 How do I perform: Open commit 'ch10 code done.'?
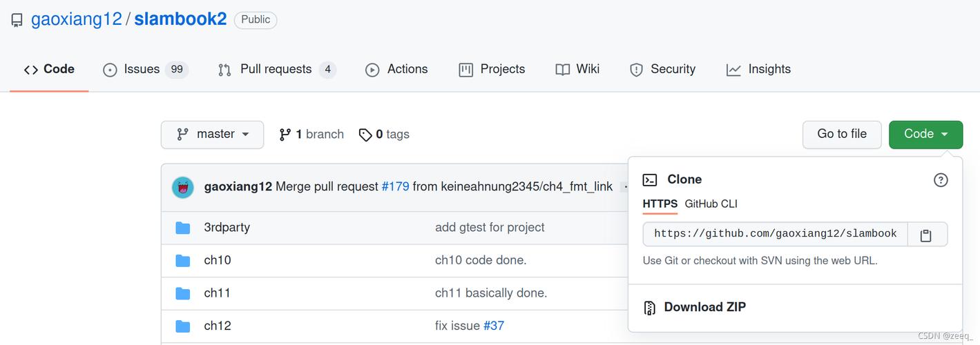coord(481,260)
